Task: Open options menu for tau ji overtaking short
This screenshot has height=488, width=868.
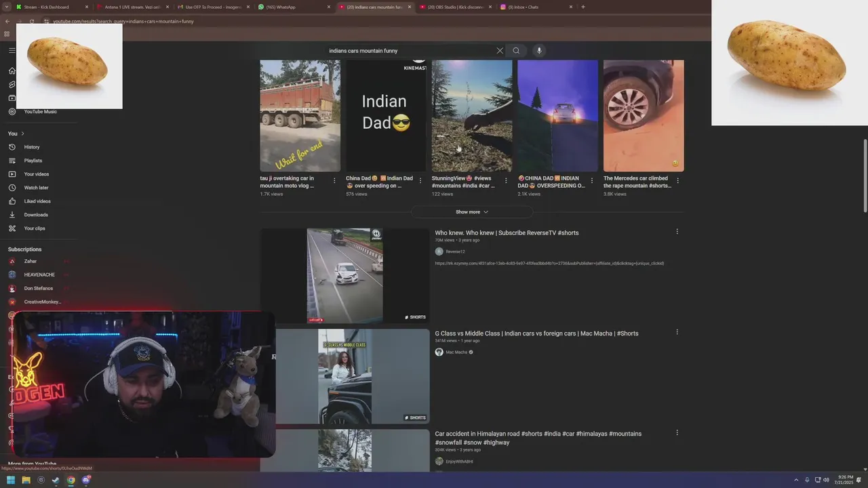Action: point(334,181)
